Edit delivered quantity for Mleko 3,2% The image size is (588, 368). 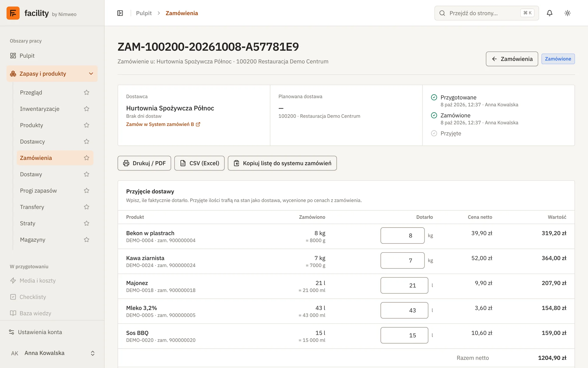click(x=404, y=310)
